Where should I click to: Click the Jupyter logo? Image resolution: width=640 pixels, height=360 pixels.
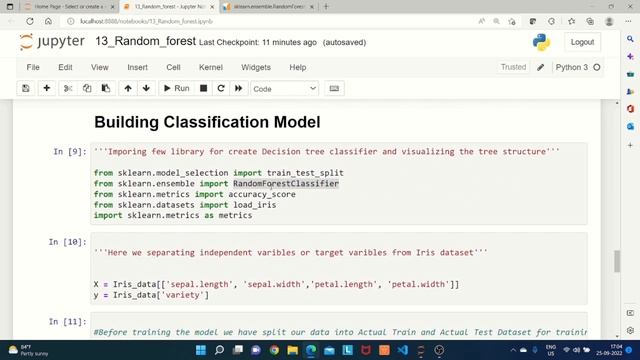point(52,42)
